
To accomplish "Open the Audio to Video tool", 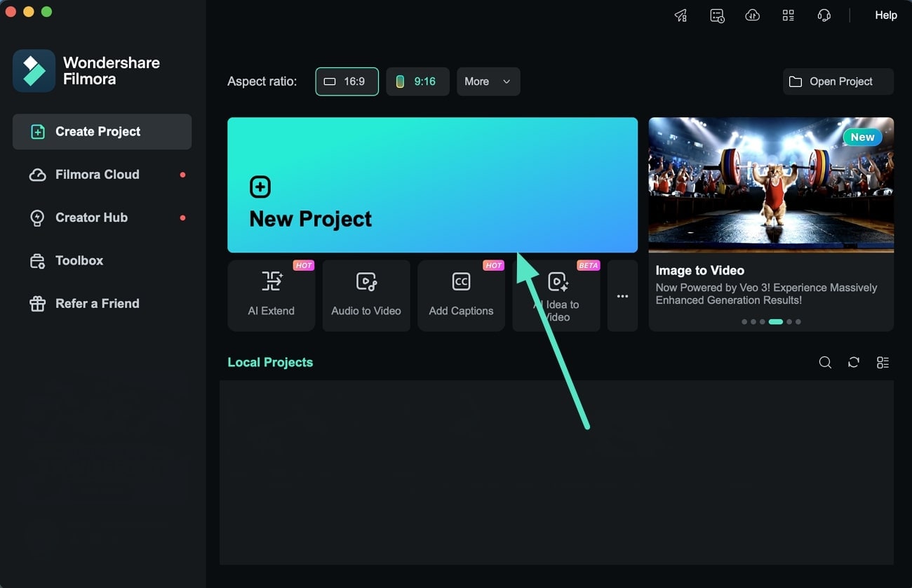I will (366, 295).
